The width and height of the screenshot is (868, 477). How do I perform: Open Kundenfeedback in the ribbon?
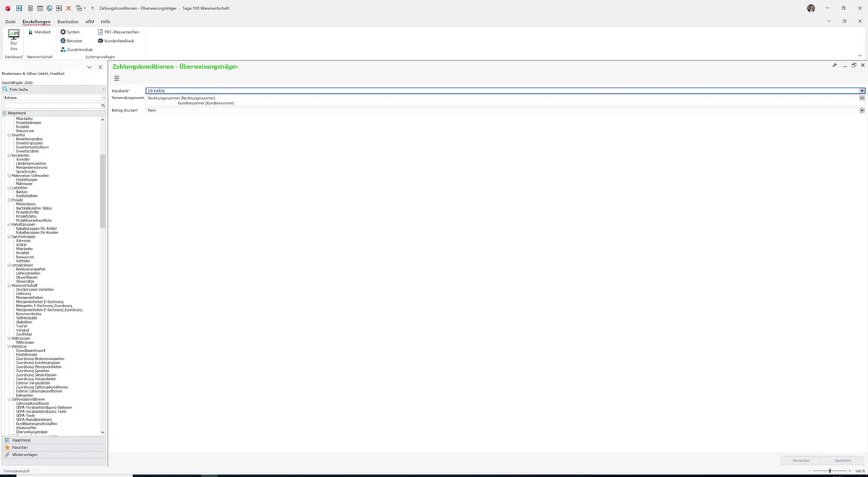(116, 40)
